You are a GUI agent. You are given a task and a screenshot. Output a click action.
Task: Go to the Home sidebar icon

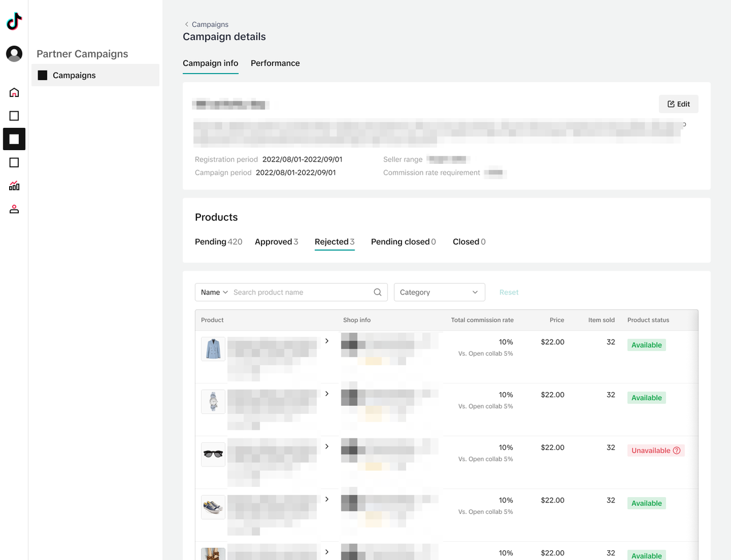(x=14, y=92)
